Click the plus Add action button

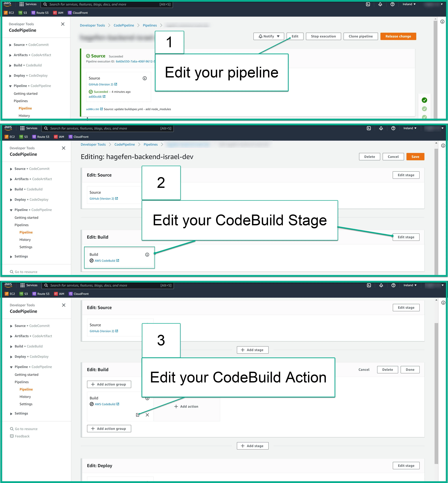pos(186,406)
